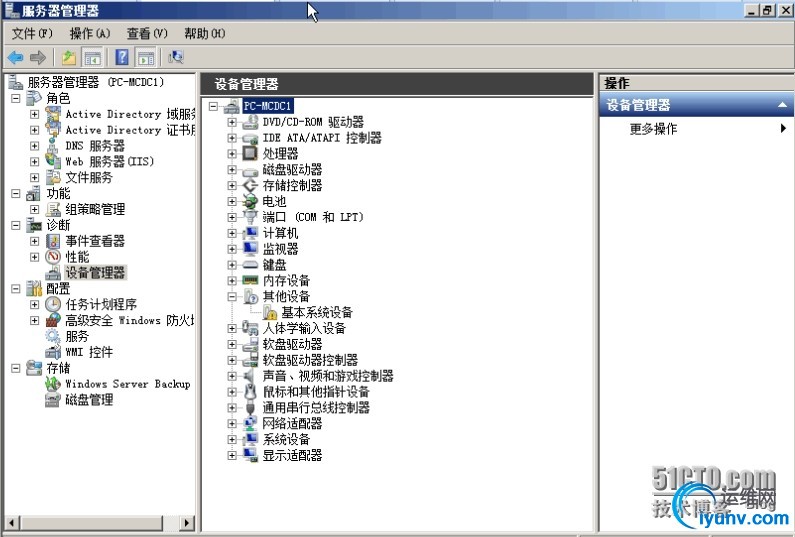The width and height of the screenshot is (795, 537).
Task: Click the 事件查看器 icon in left tree
Action: click(53, 241)
